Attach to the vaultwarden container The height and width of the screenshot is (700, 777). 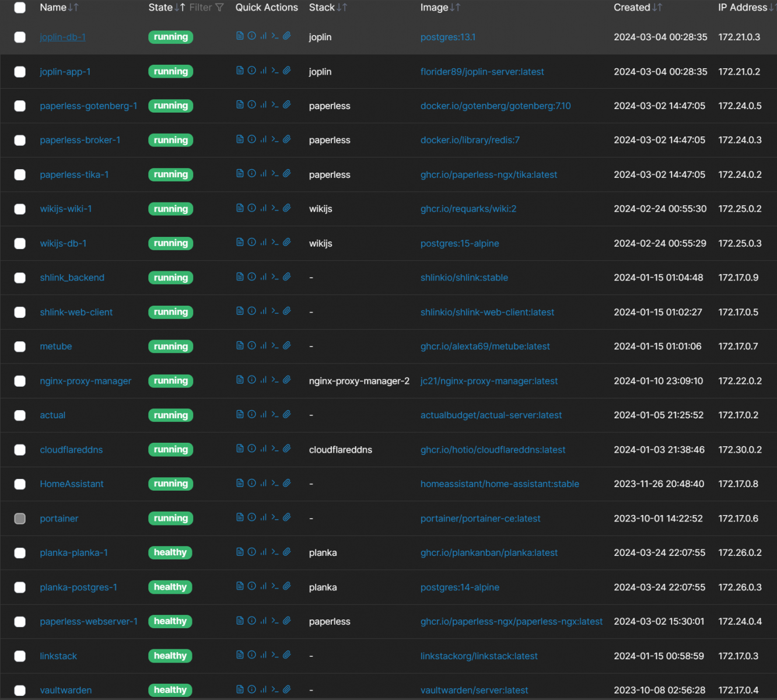[x=286, y=689]
